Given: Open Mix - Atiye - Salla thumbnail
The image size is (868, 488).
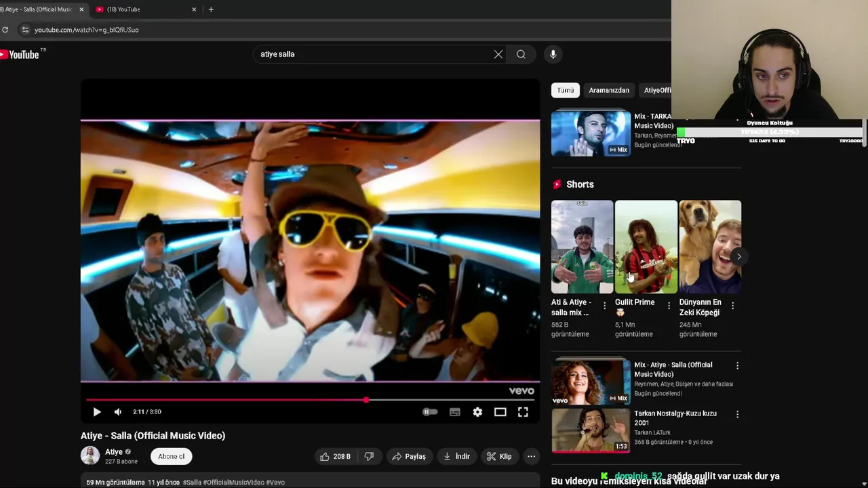Looking at the screenshot, I should 591,382.
